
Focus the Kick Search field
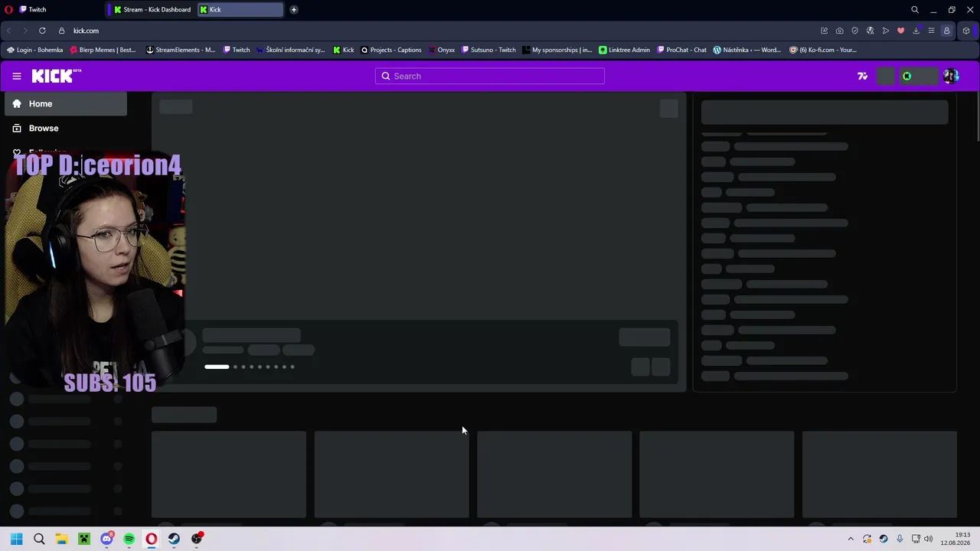pos(490,76)
